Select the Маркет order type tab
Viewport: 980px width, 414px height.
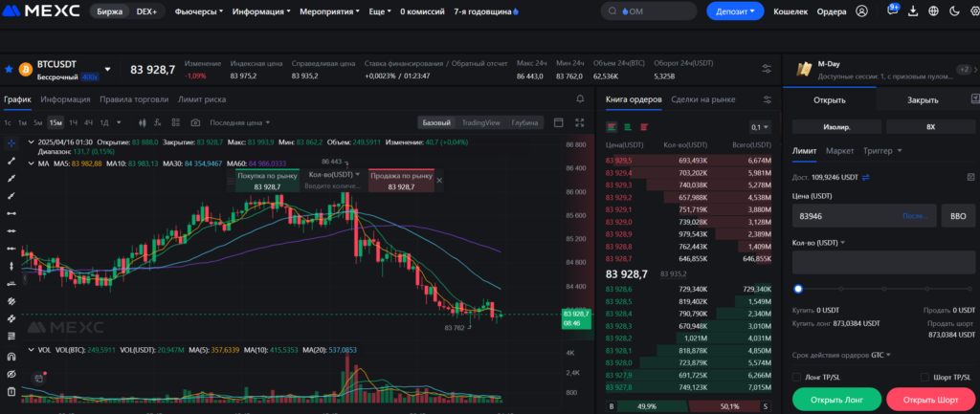tap(840, 151)
